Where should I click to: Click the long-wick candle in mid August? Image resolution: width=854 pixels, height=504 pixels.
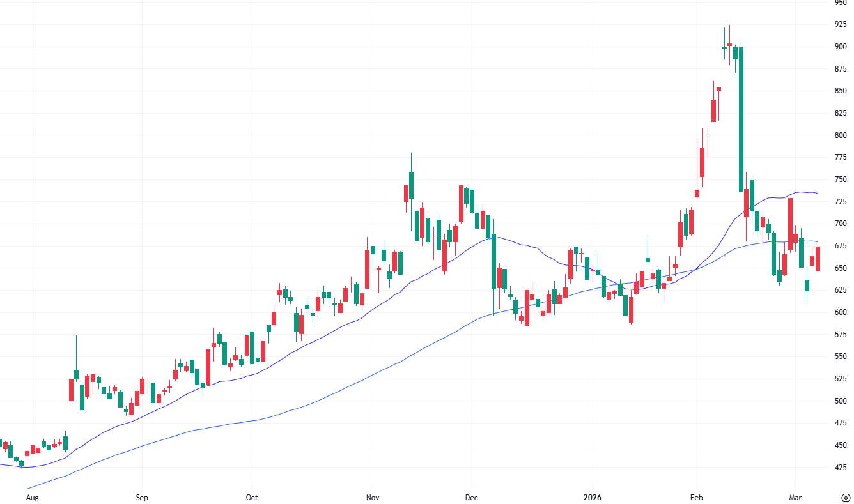click(x=75, y=374)
